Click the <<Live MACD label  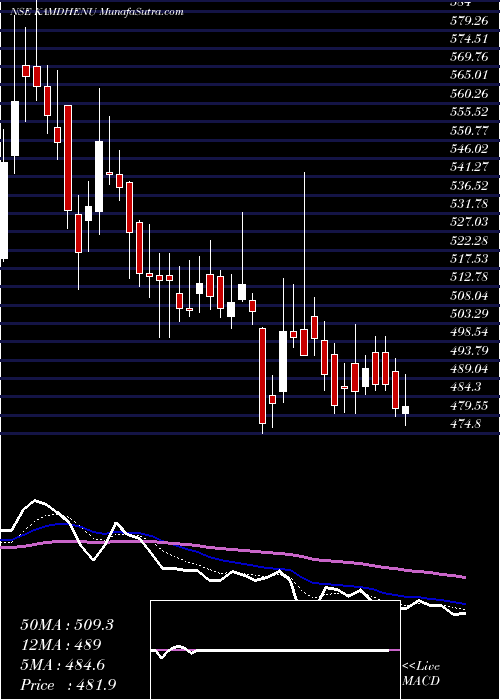(421, 673)
